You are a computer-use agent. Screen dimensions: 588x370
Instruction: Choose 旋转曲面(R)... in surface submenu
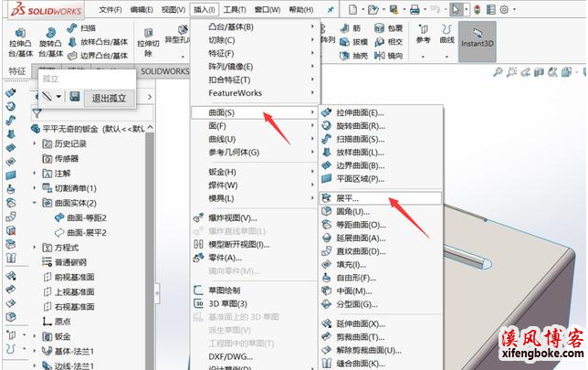[381, 126]
